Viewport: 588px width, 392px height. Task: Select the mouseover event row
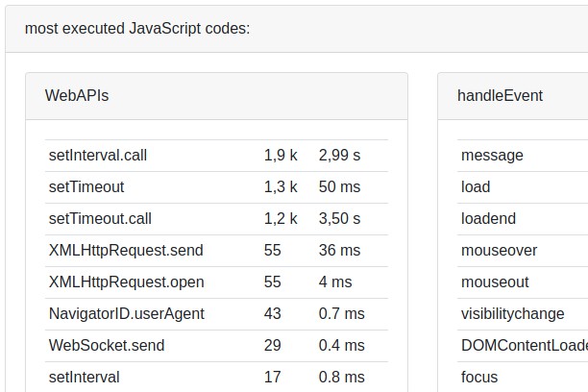click(x=499, y=250)
